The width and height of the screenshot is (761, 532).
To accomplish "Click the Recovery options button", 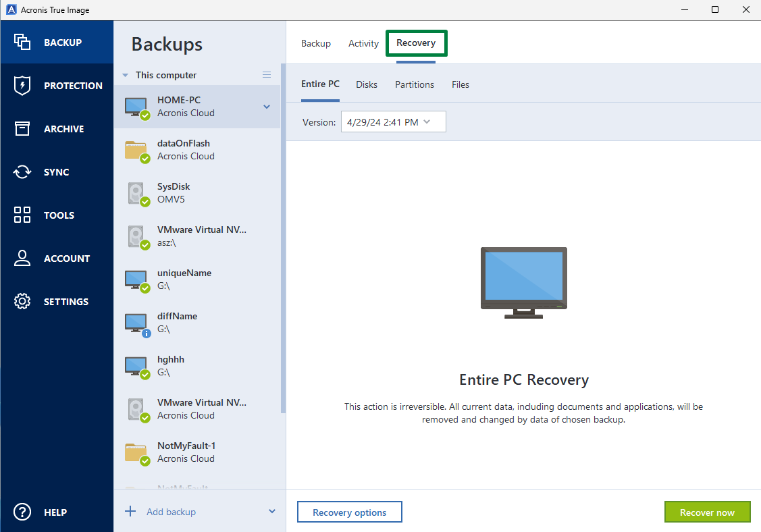I will pyautogui.click(x=349, y=512).
